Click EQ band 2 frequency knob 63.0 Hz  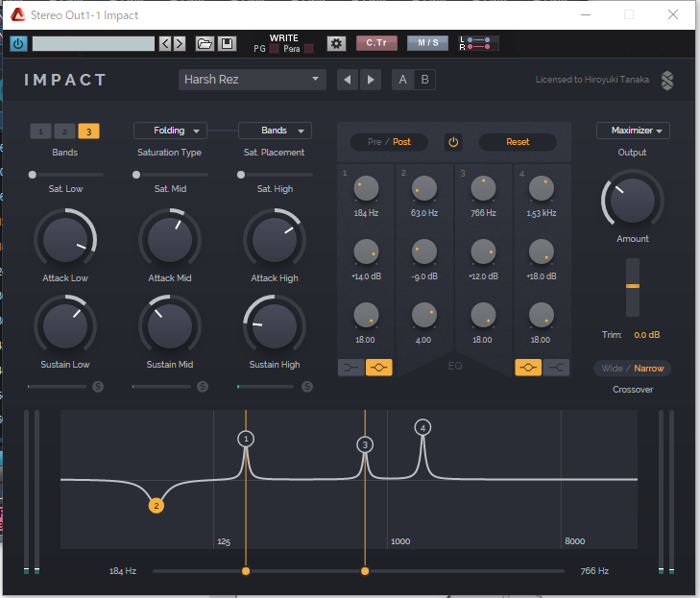[424, 188]
